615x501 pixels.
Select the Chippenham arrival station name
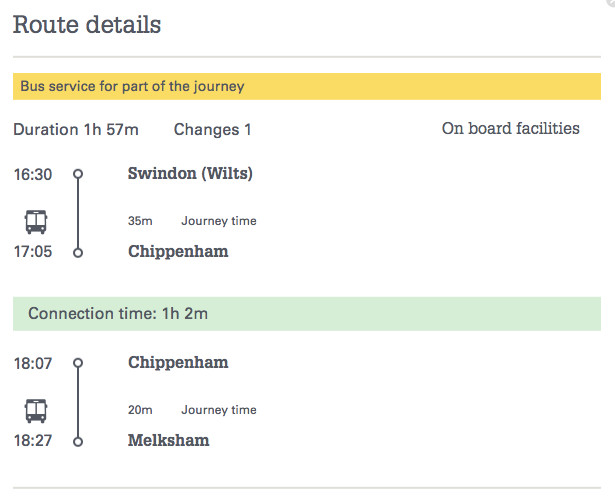178,252
